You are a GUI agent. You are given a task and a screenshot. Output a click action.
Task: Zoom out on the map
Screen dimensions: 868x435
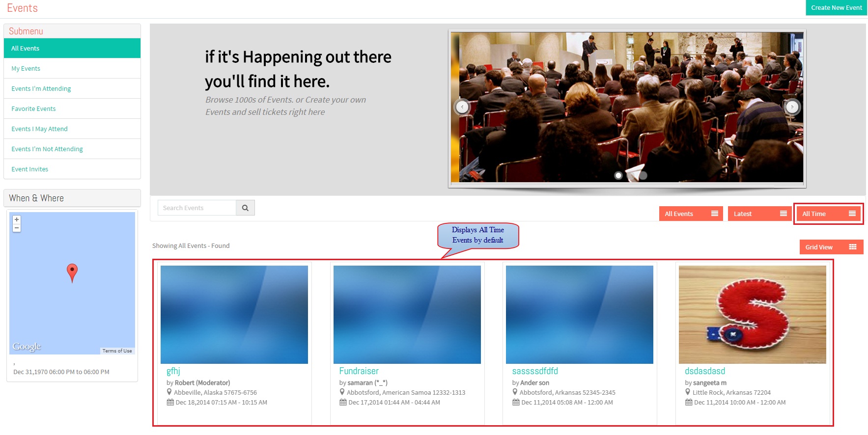coord(17,228)
